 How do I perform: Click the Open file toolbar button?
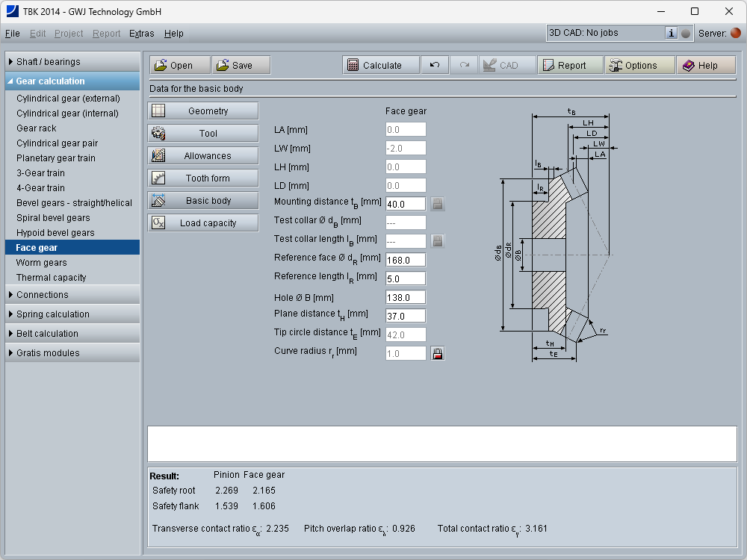click(179, 66)
